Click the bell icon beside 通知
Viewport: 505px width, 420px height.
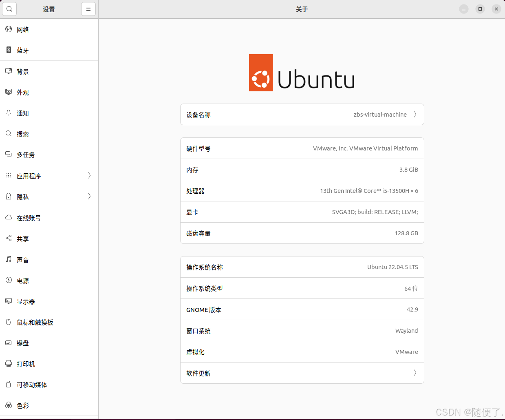9,113
